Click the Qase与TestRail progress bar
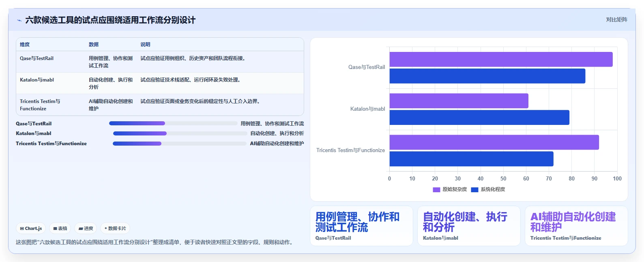Screen dimensions: 644x262 [x=173, y=123]
